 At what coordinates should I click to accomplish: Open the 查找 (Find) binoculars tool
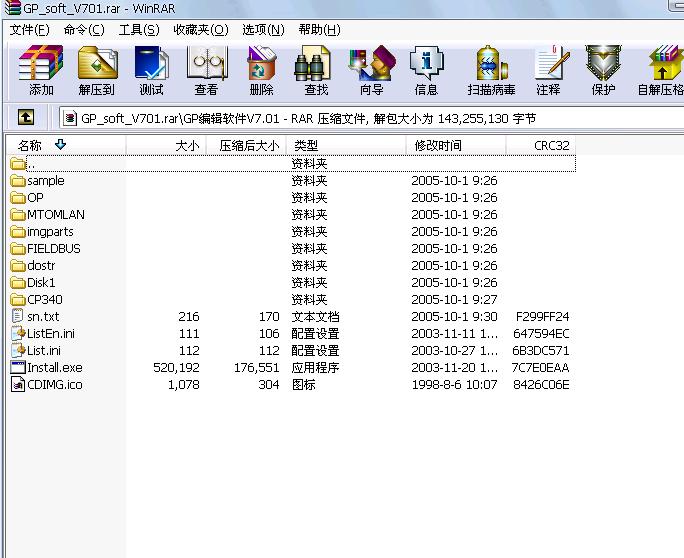pos(316,71)
